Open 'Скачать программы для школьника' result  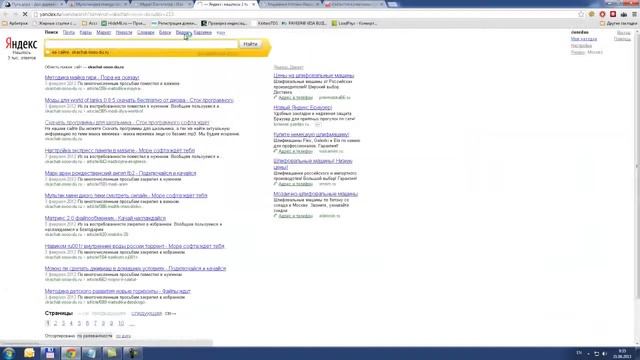[x=127, y=122]
